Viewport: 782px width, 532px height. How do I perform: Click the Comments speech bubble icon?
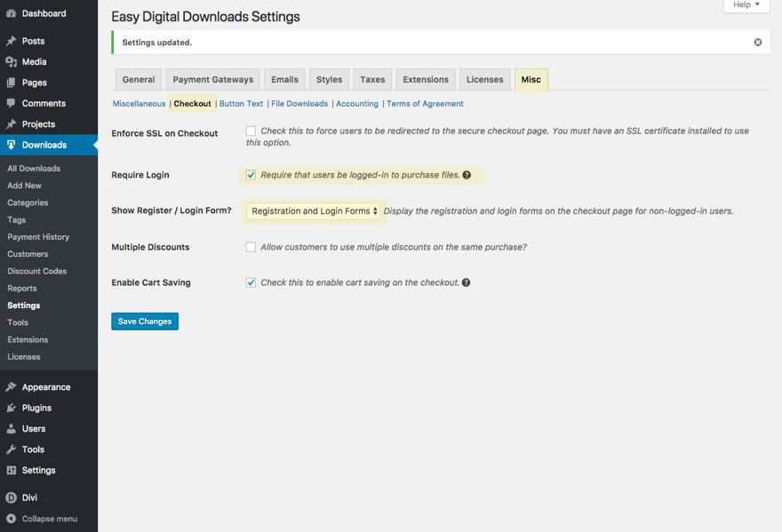point(11,104)
